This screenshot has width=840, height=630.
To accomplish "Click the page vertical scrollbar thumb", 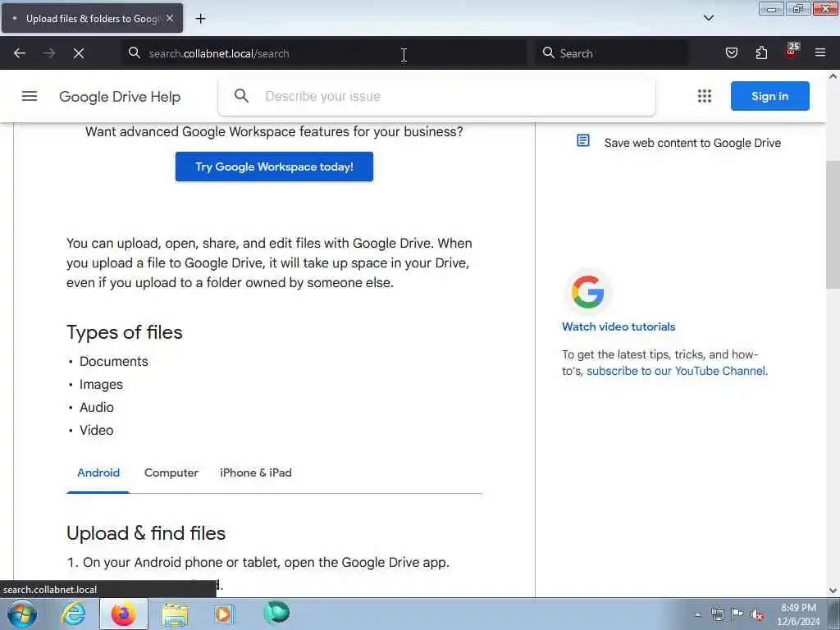I will 833,225.
